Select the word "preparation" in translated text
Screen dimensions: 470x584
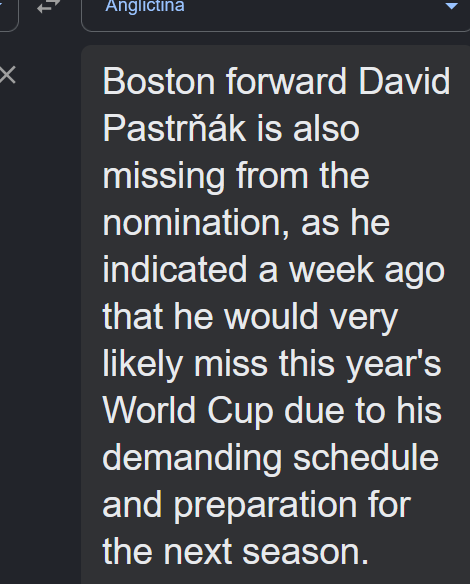click(x=265, y=507)
